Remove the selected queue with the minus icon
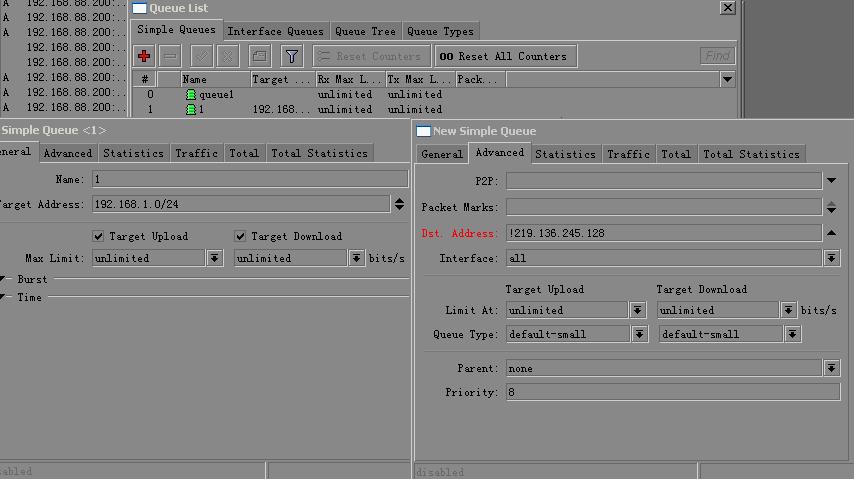The image size is (854, 479). (170, 56)
